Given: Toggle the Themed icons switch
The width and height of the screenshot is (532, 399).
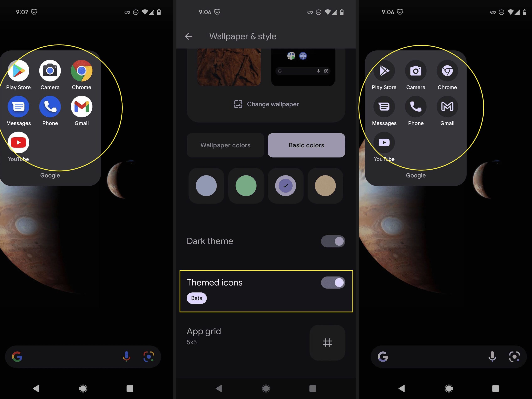Looking at the screenshot, I should (333, 282).
